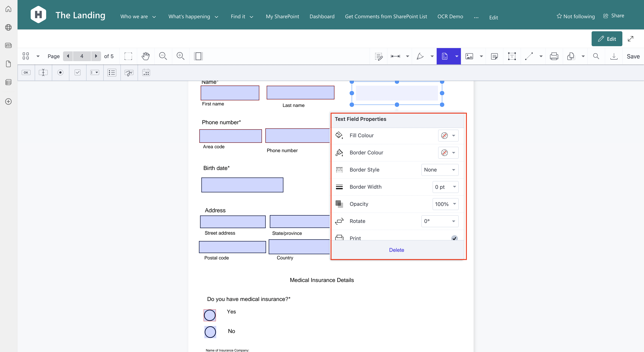Click the First name text field
The height and width of the screenshot is (352, 644).
[x=230, y=93]
